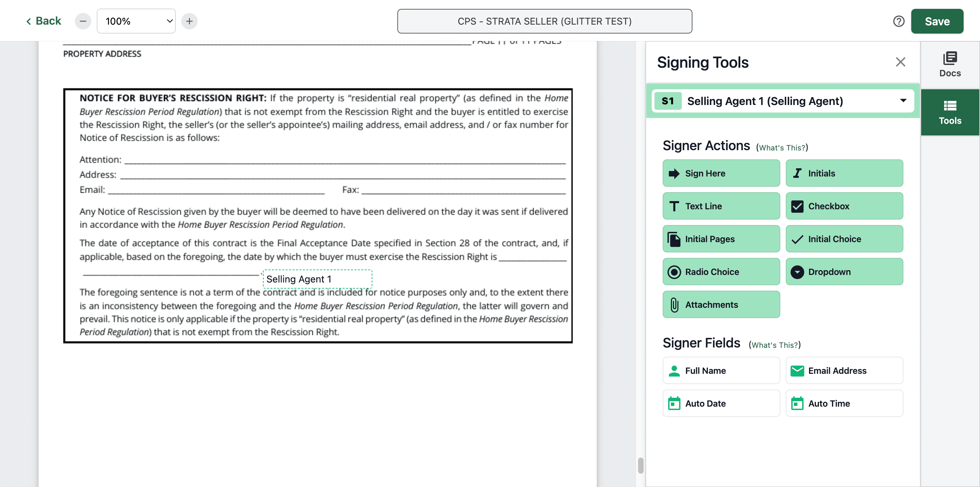Insert the Auto Date field
The width and height of the screenshot is (980, 487).
point(721,403)
